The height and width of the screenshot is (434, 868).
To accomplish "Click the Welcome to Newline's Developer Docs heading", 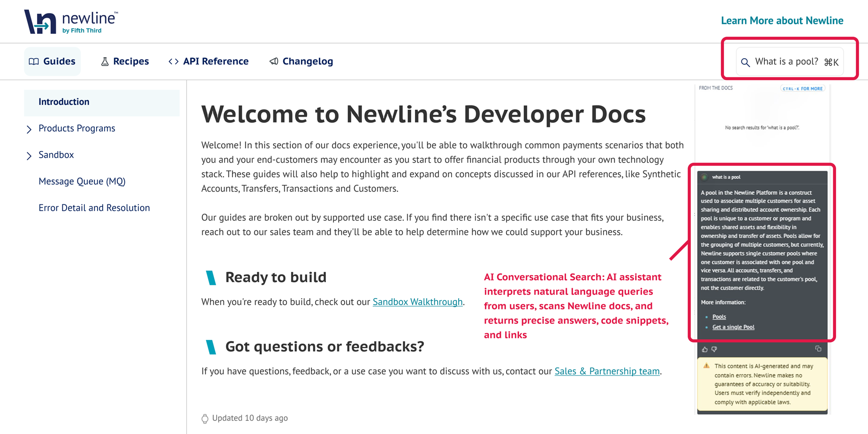I will click(423, 114).
